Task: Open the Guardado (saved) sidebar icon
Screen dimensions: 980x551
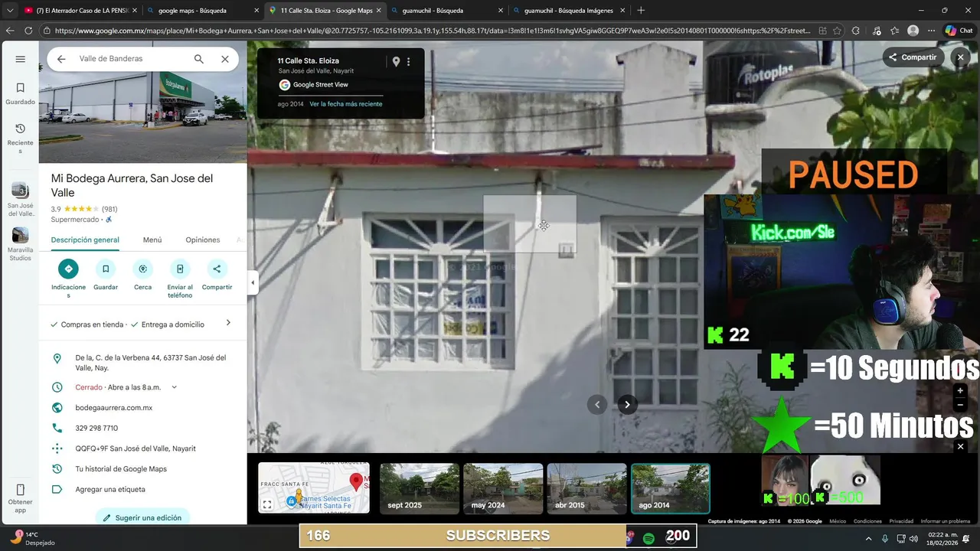Action: (21, 93)
